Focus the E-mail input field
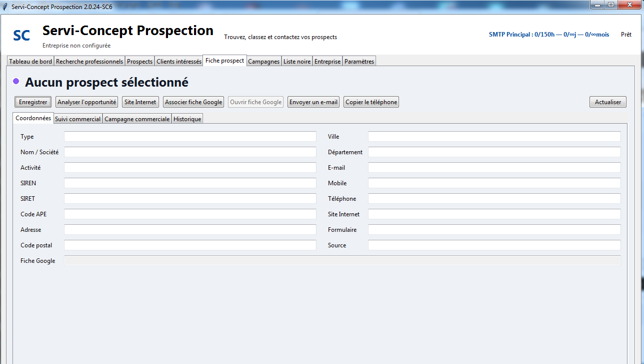The width and height of the screenshot is (644, 364). [x=494, y=168]
